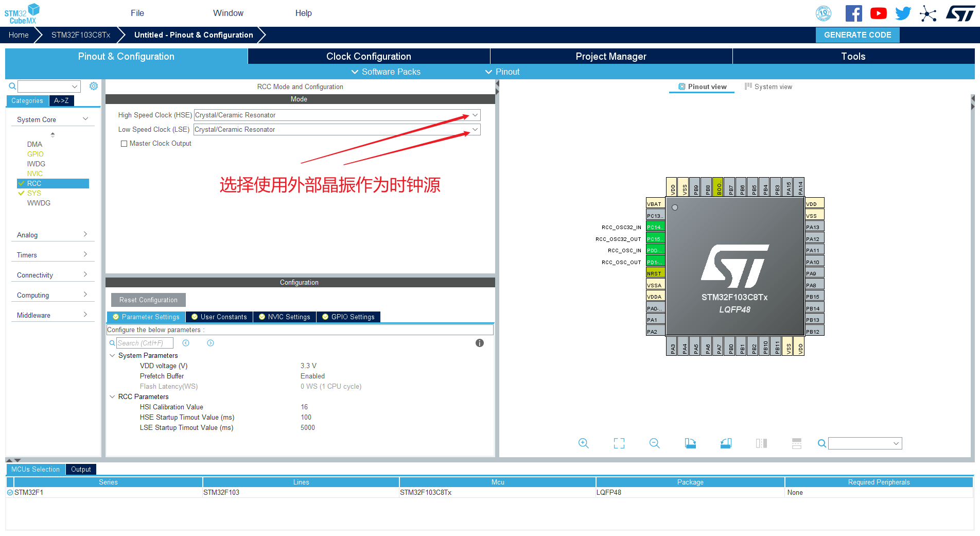Switch to the Clock Configuration tab

coord(369,56)
